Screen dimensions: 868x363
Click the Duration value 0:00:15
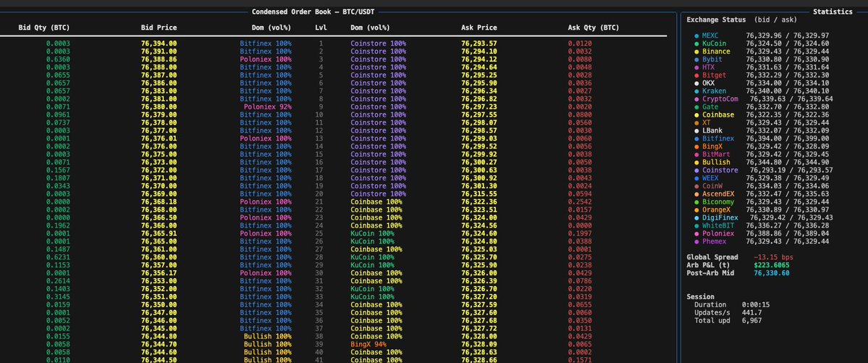tap(756, 305)
